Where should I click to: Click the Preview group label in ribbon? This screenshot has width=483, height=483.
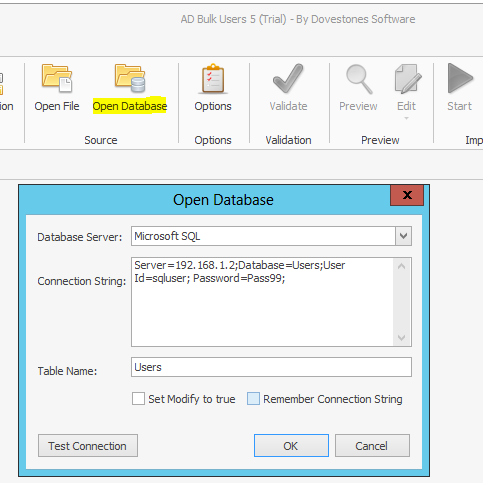pos(380,140)
